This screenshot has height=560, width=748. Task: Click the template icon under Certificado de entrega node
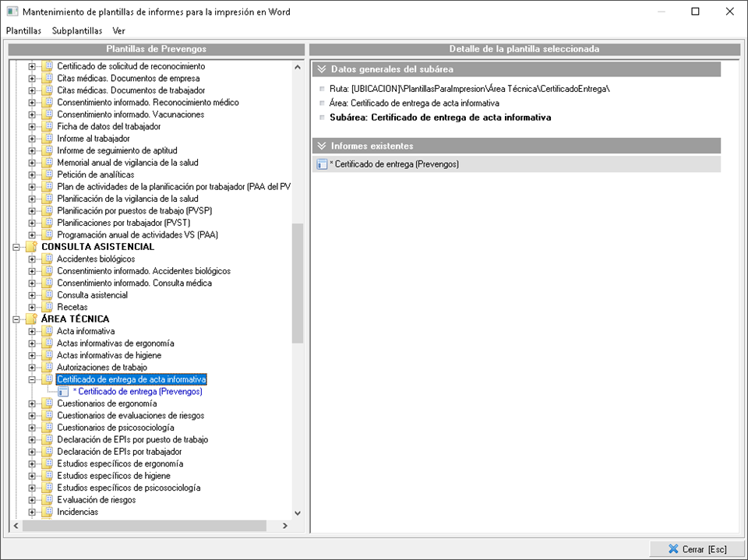coord(63,392)
